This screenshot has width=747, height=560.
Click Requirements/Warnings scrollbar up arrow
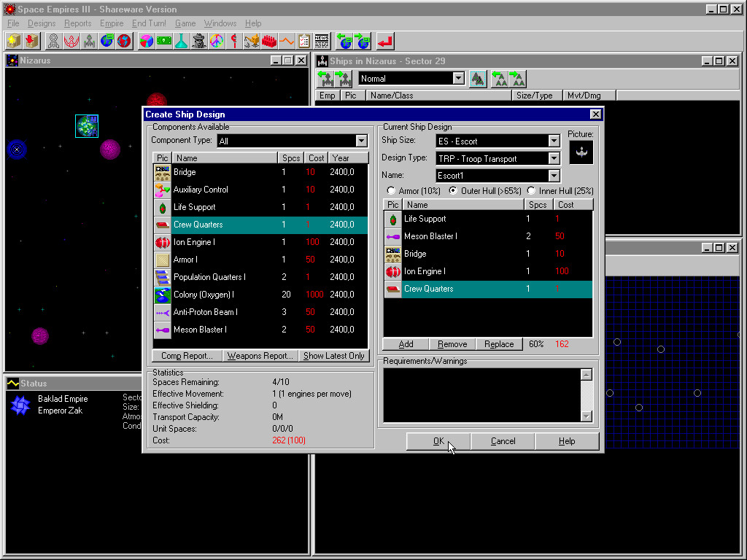click(587, 375)
